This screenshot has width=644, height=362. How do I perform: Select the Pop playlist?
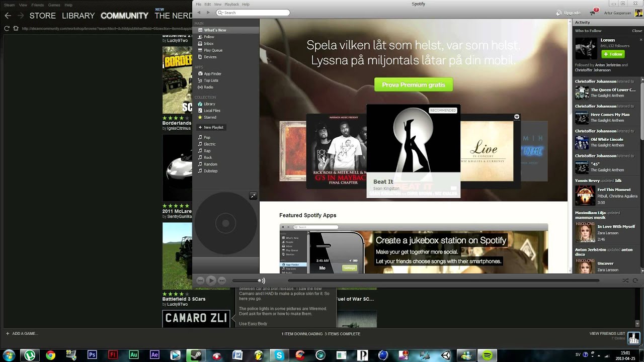click(x=225, y=137)
